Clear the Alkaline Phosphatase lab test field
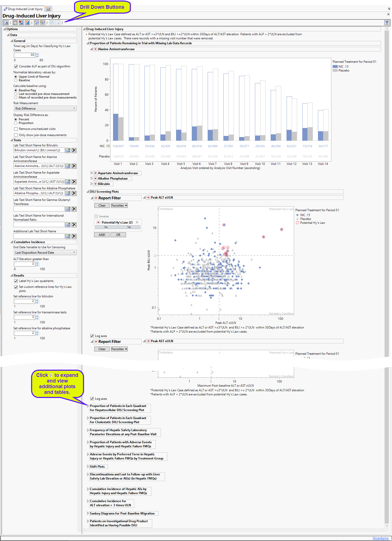This screenshot has height=541, width=392. pos(74,193)
